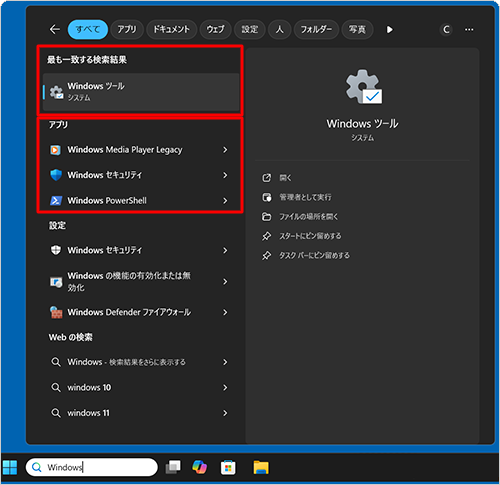Open the Copilot icon on taskbar
The image size is (500, 485).
coord(199,467)
